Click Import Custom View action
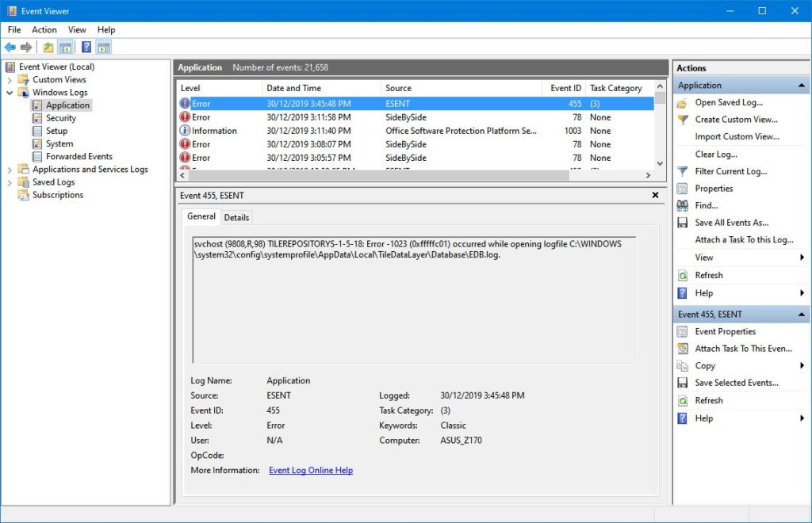Viewport: 812px width, 523px height. point(737,136)
